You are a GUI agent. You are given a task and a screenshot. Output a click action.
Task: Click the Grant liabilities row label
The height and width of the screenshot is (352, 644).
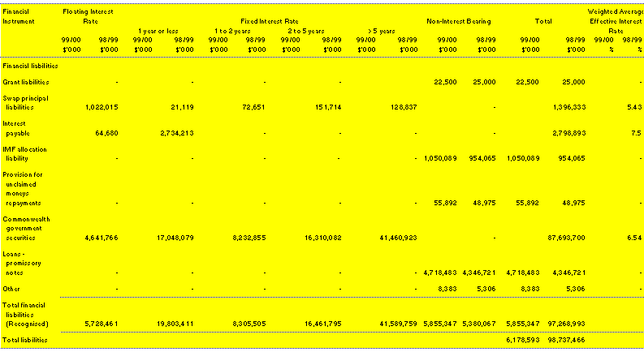pyautogui.click(x=26, y=82)
